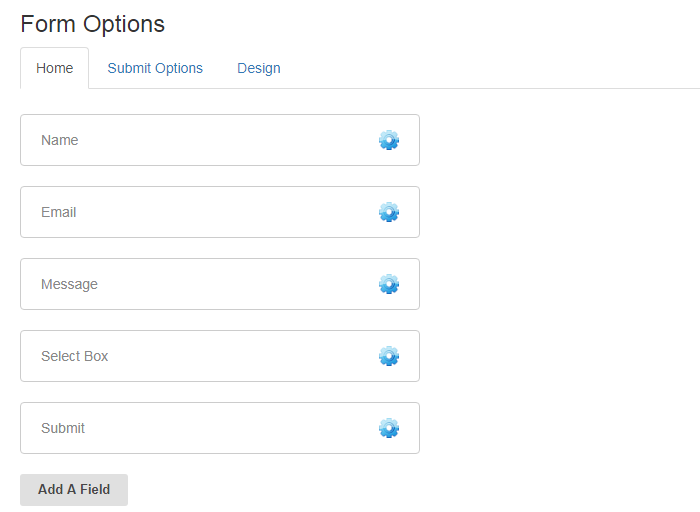Select the Message field row
Viewport: 700px width, 512px height.
click(220, 284)
